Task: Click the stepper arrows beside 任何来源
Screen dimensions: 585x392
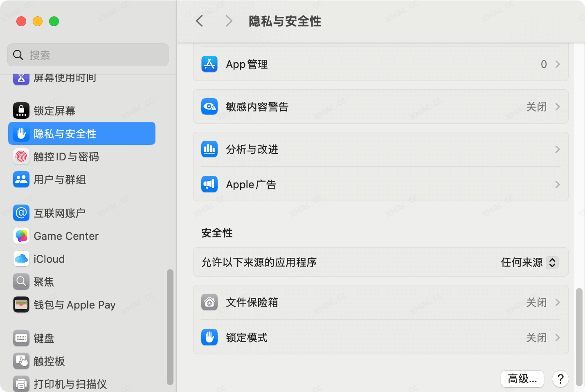Action: click(552, 262)
